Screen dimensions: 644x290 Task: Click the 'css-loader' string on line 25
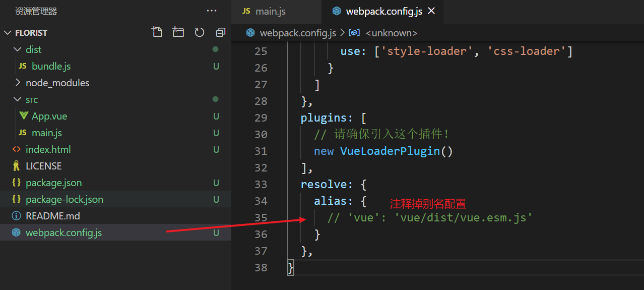[526, 51]
